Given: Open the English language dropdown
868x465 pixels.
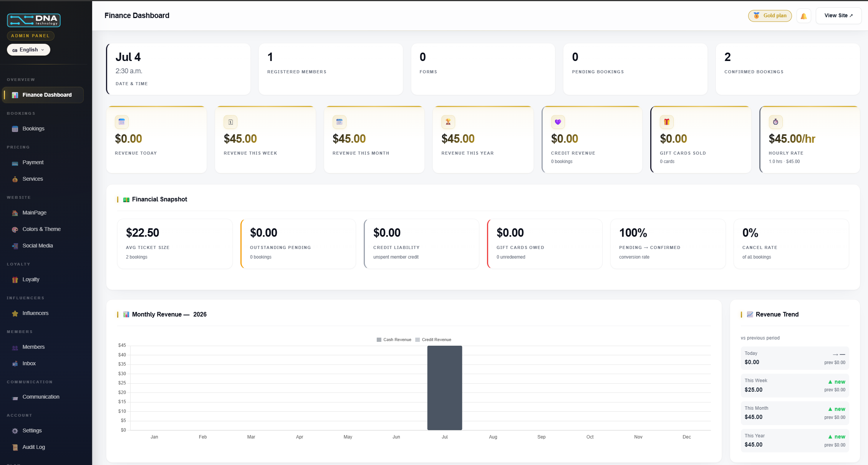Looking at the screenshot, I should point(28,50).
